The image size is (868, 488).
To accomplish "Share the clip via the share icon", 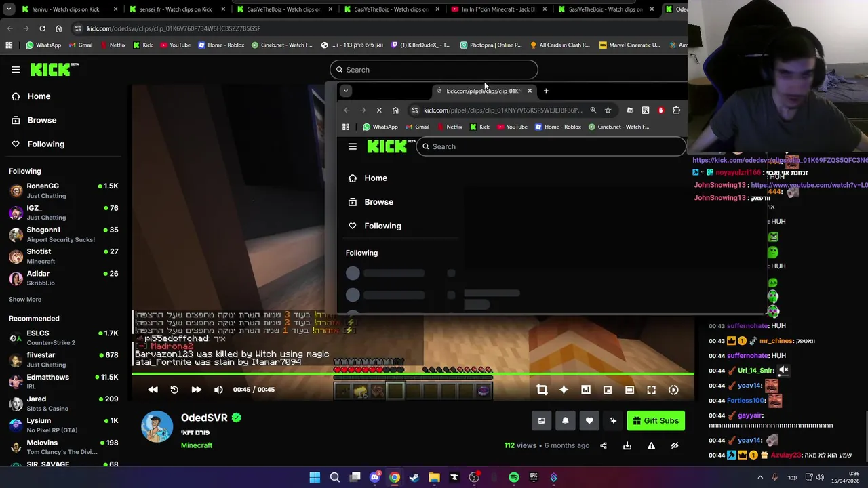I will (x=604, y=445).
